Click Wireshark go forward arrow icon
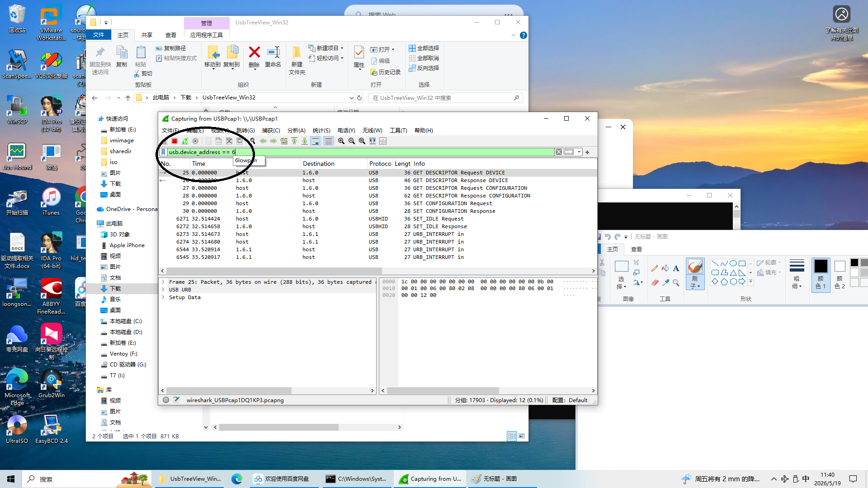The image size is (868, 488). 274,141
